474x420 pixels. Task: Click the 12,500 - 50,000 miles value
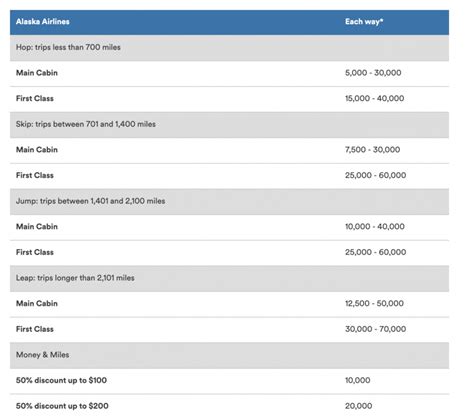click(x=374, y=304)
